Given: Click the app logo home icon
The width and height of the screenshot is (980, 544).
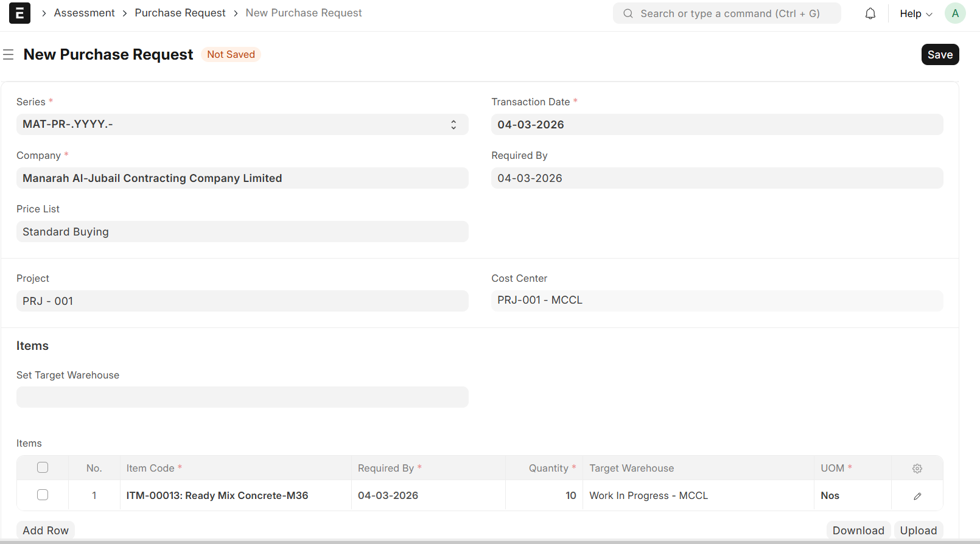Looking at the screenshot, I should tap(19, 13).
